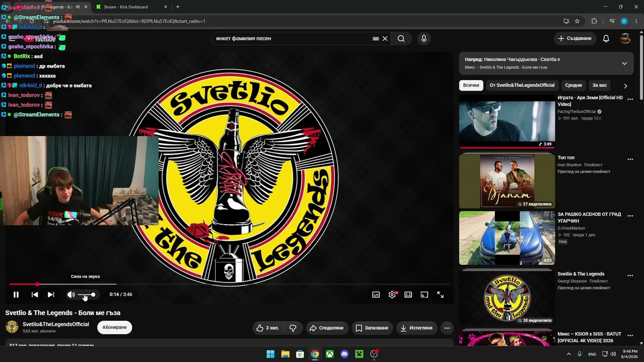Open options for Топ топ playlist
This screenshot has height=362, width=644.
[x=630, y=159]
